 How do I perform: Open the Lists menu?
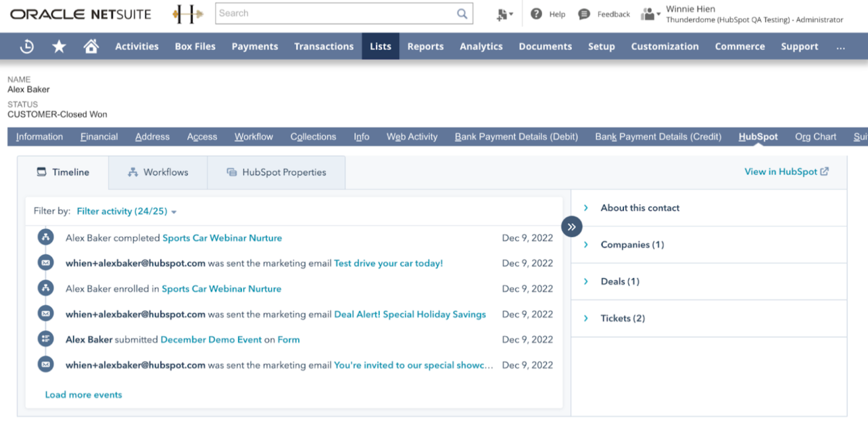(380, 47)
